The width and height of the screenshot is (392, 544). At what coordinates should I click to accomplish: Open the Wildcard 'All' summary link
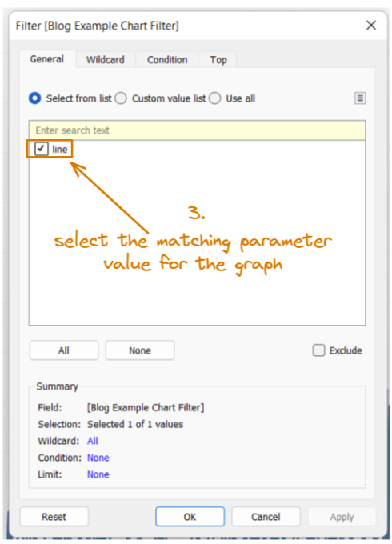tap(93, 441)
